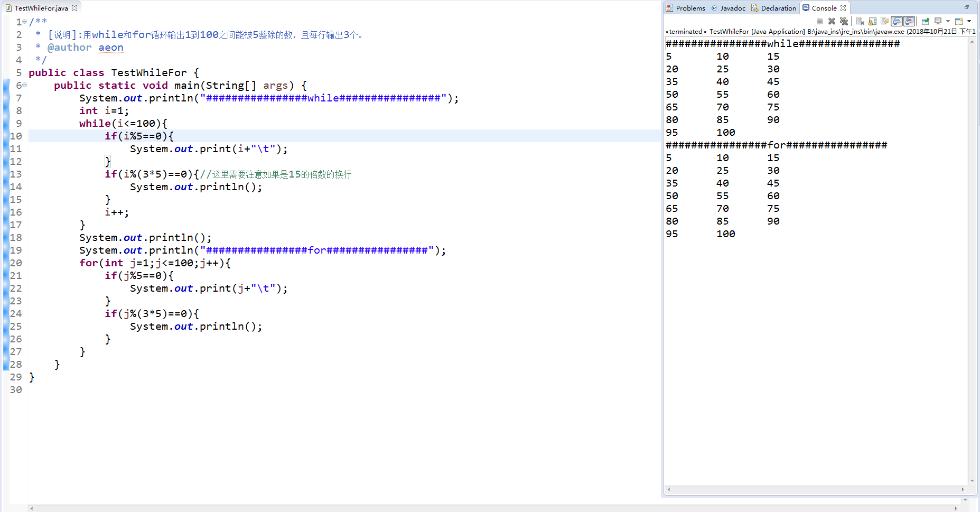
Task: Click the '@author' Javadoc tag
Action: point(69,47)
